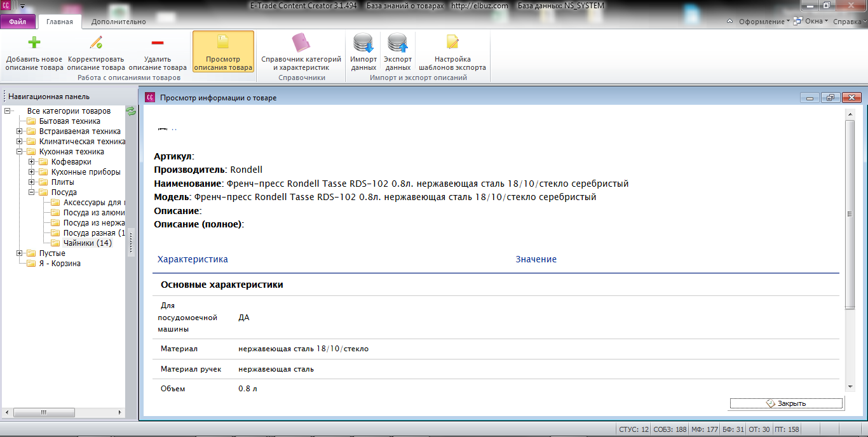Select the Посуда из нержавейки folder
The width and height of the screenshot is (868, 437).
[94, 223]
